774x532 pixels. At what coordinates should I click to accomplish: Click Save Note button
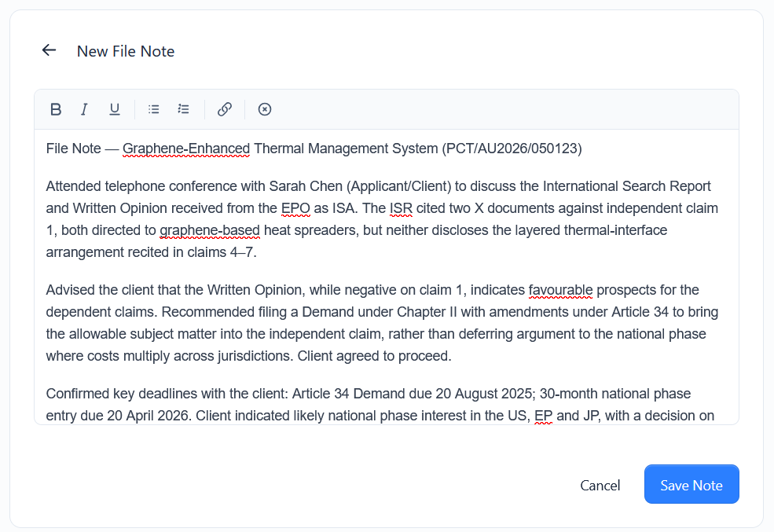[x=691, y=484]
